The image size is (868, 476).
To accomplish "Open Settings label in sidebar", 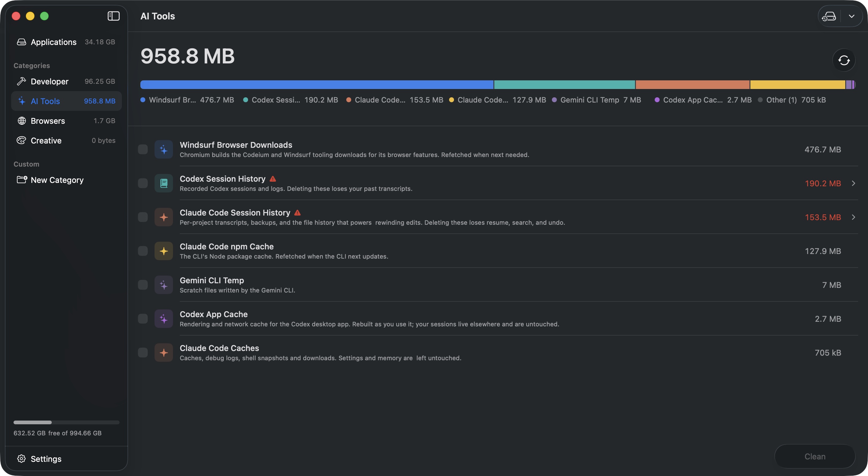I will click(46, 459).
